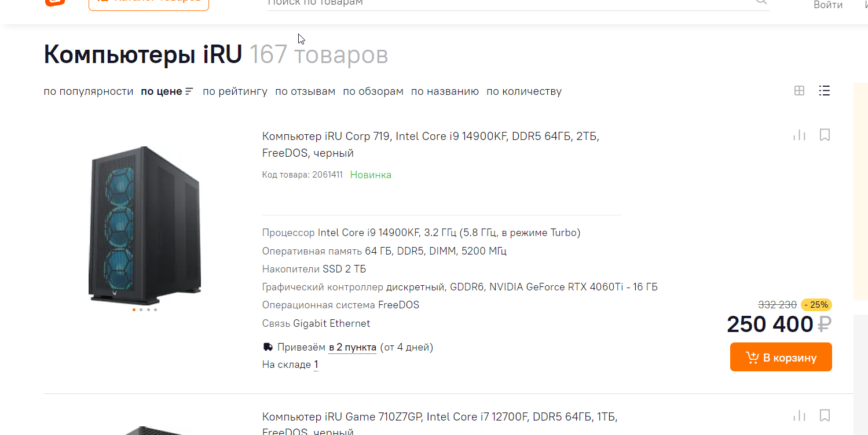Open the 'в 2 пункта' delivery link

[353, 348]
